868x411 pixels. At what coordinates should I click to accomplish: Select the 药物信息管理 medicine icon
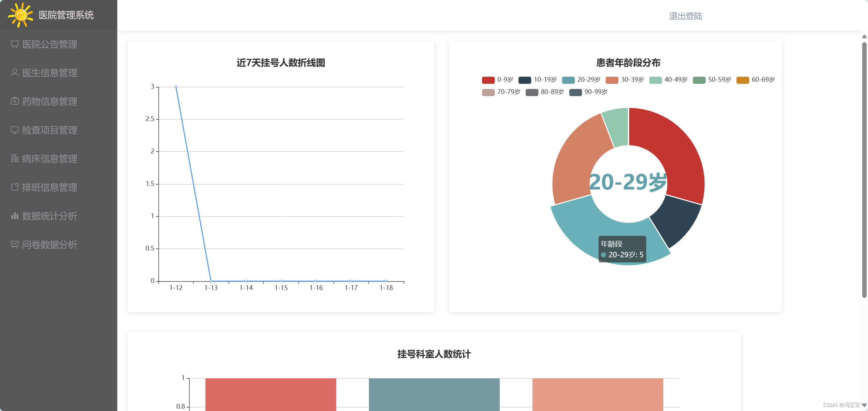pos(15,102)
